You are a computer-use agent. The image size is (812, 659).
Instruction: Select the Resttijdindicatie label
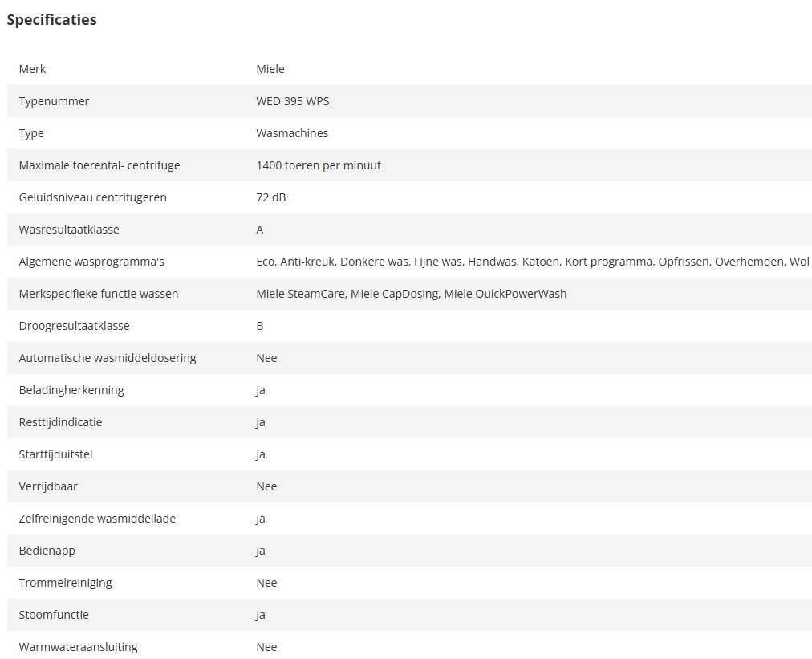pos(60,422)
